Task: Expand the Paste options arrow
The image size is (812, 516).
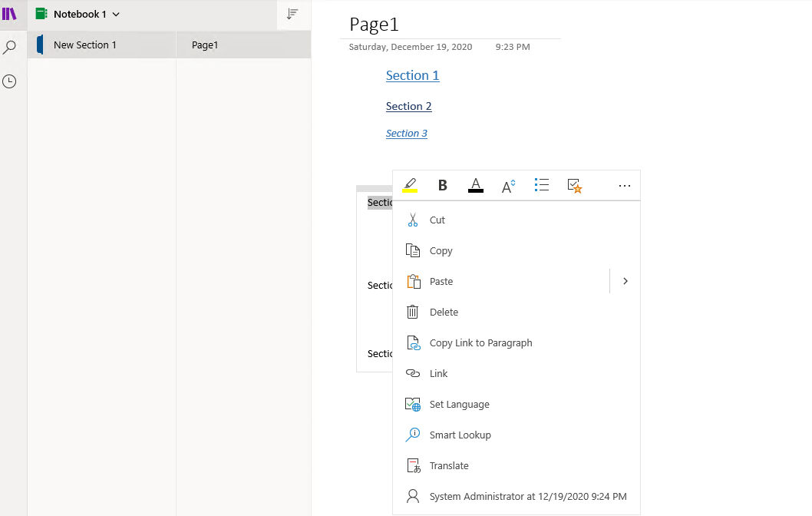Action: point(625,281)
